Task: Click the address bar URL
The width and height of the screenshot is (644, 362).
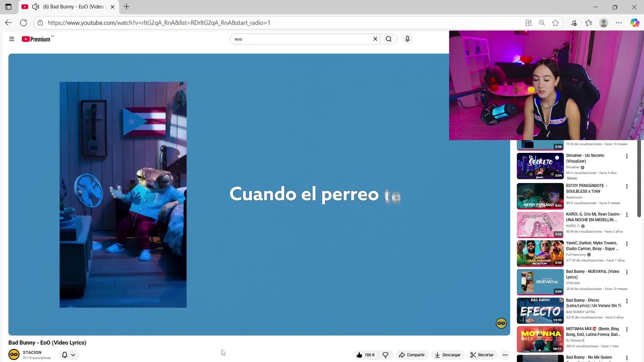Action: (159, 23)
